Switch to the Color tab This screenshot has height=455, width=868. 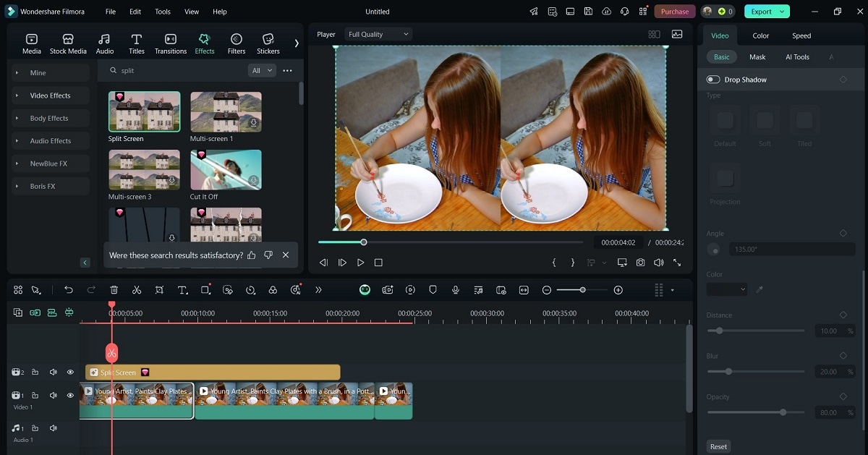(760, 35)
